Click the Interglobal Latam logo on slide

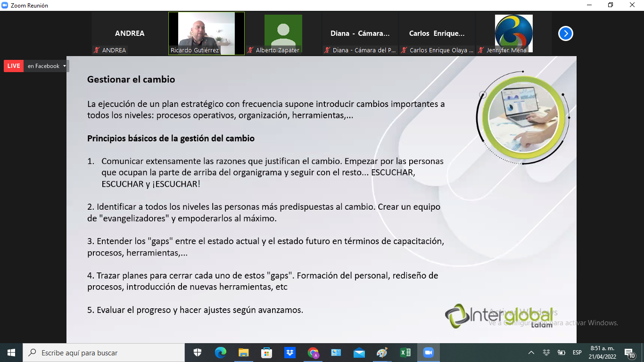tap(499, 316)
